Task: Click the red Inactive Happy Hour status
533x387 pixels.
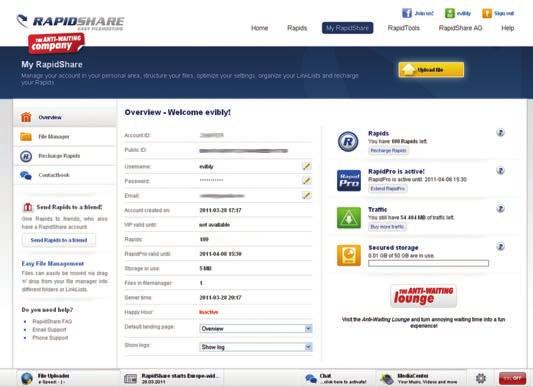Action: pyautogui.click(x=209, y=312)
